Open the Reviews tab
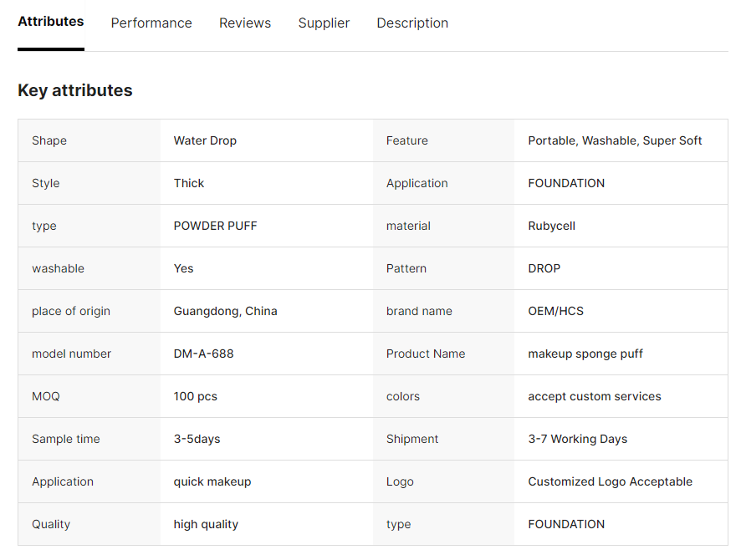Image resolution: width=741 pixels, height=560 pixels. (245, 23)
